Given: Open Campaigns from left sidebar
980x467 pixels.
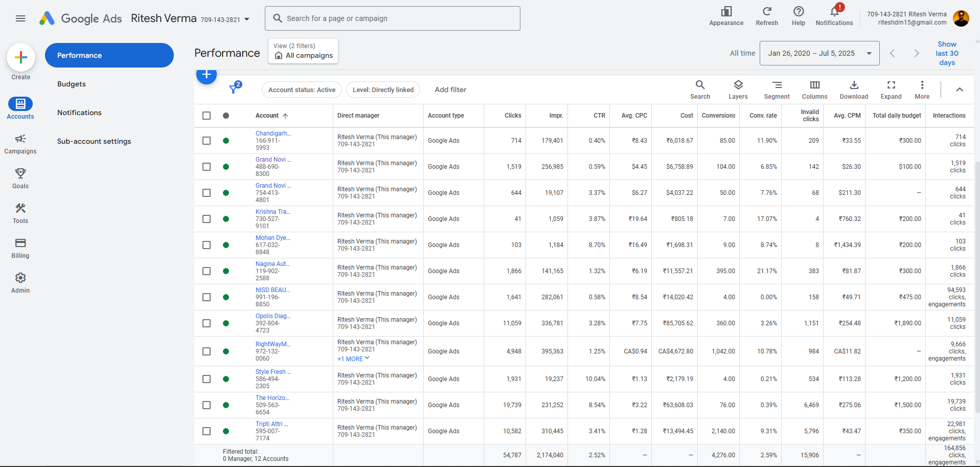Looking at the screenshot, I should click(20, 144).
